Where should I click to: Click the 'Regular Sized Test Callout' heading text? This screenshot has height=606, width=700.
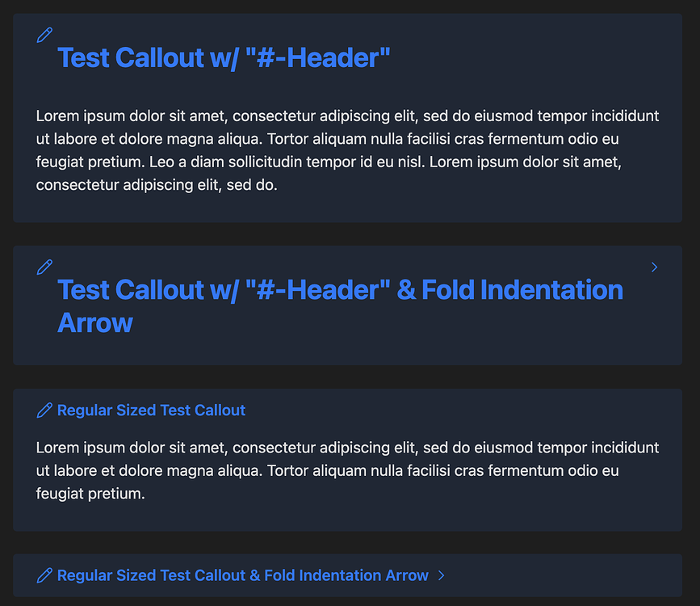point(151,410)
